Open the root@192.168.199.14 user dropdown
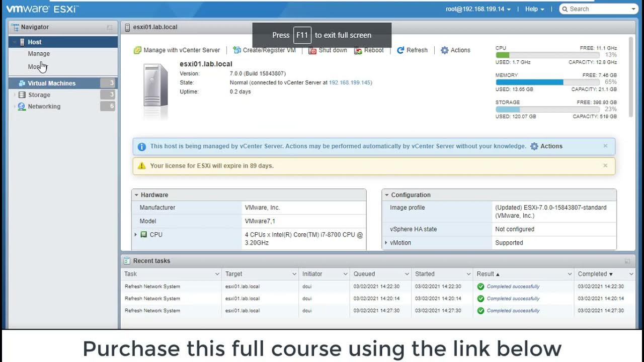The image size is (644, 362). pyautogui.click(x=478, y=9)
